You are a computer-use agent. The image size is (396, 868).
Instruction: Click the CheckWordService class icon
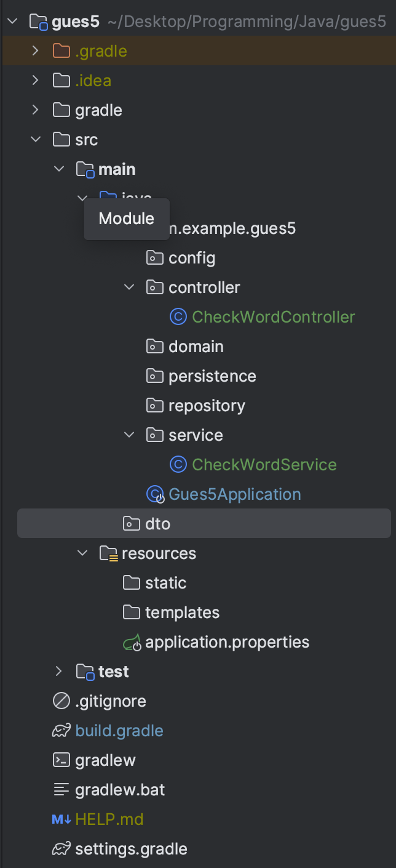(x=178, y=465)
